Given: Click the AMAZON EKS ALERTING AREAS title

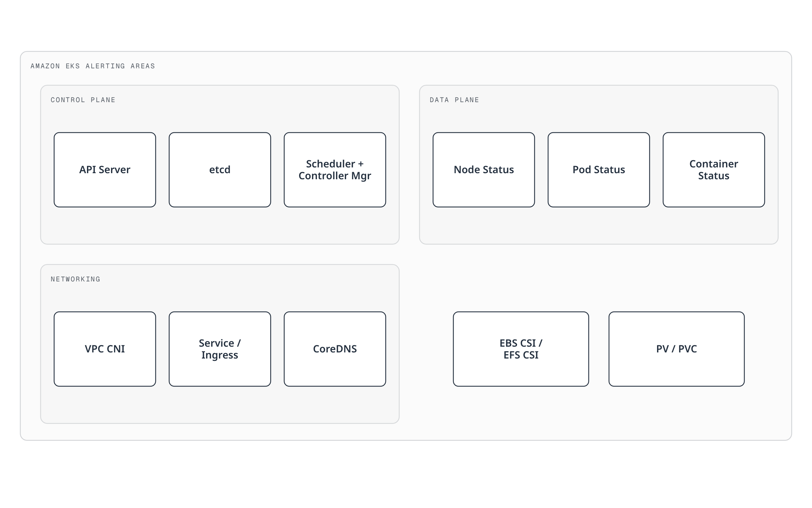Looking at the screenshot, I should coord(93,66).
